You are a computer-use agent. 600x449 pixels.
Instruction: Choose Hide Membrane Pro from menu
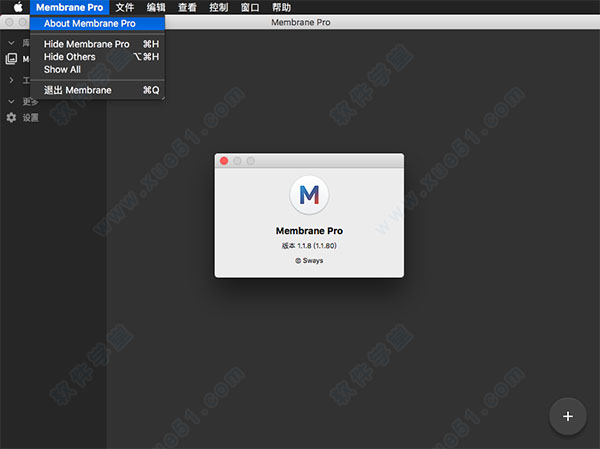point(98,44)
